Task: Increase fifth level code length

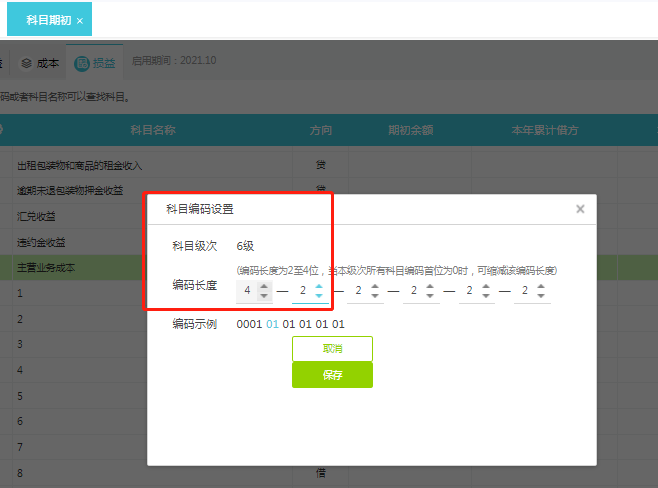Action: tap(486, 286)
